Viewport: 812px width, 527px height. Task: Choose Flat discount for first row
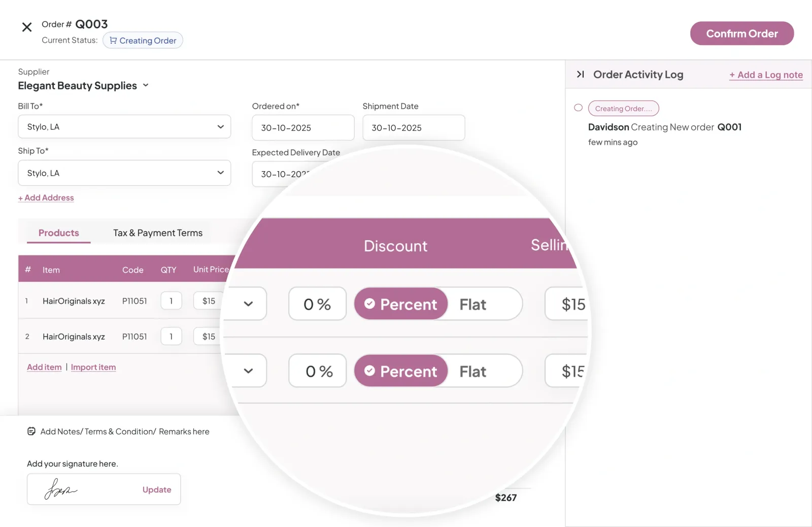point(473,304)
